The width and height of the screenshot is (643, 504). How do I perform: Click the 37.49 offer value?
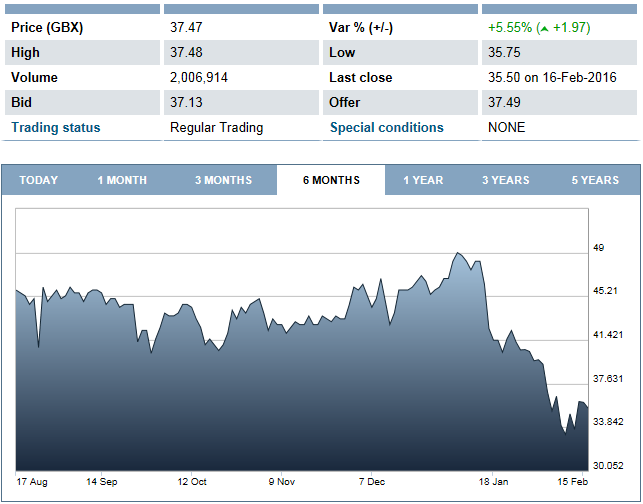tap(505, 102)
